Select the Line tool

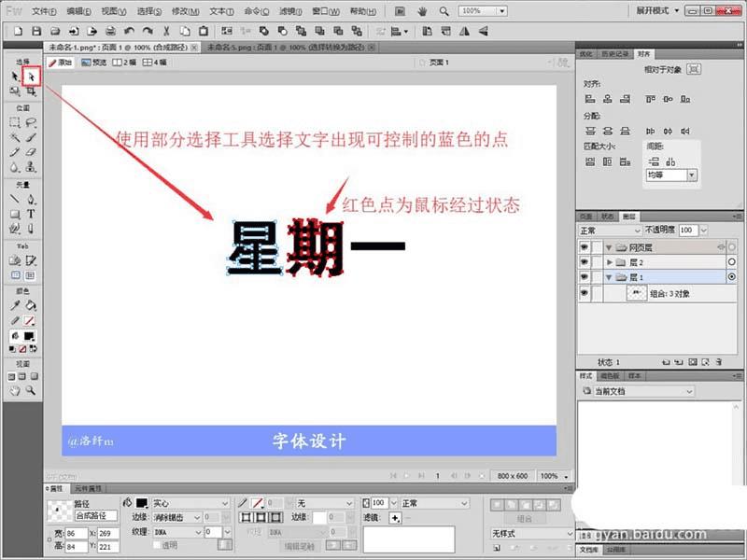pyautogui.click(x=15, y=199)
